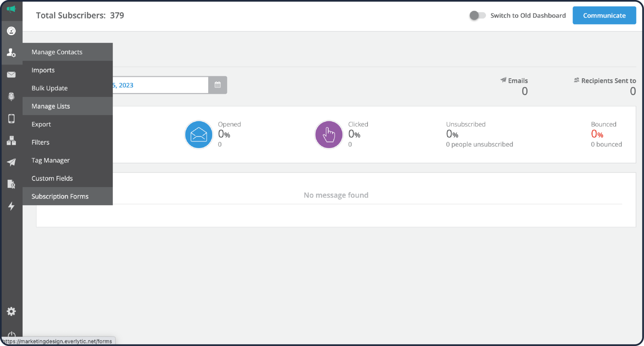Open Manage Lists
Image resolution: width=644 pixels, height=346 pixels.
tap(51, 106)
